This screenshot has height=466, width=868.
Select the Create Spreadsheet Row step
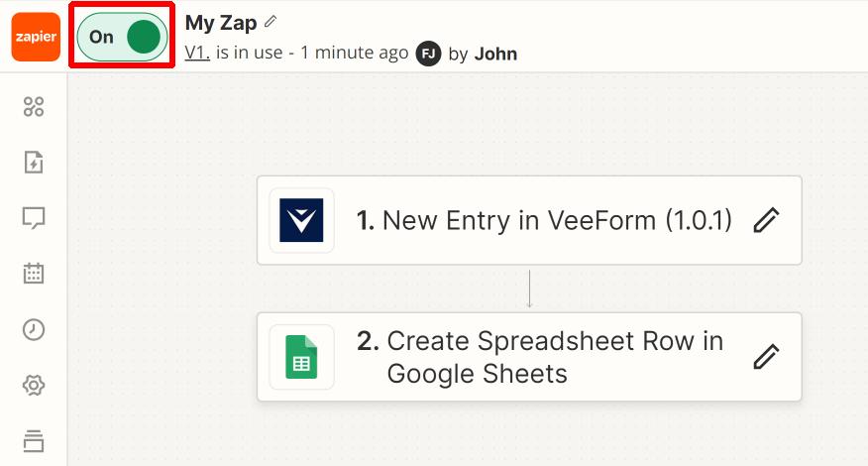coord(529,357)
